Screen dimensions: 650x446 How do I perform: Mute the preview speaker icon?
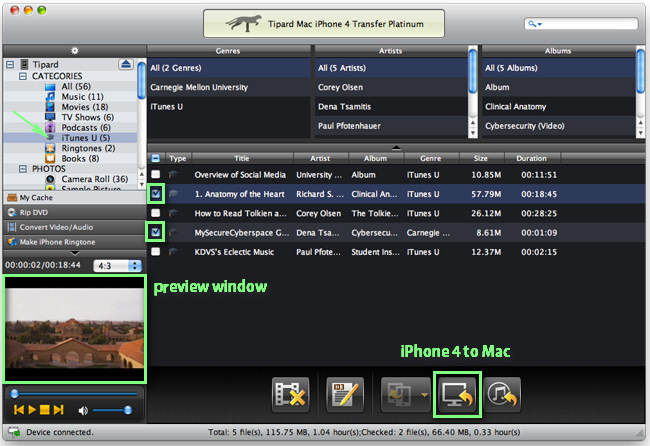pyautogui.click(x=83, y=410)
